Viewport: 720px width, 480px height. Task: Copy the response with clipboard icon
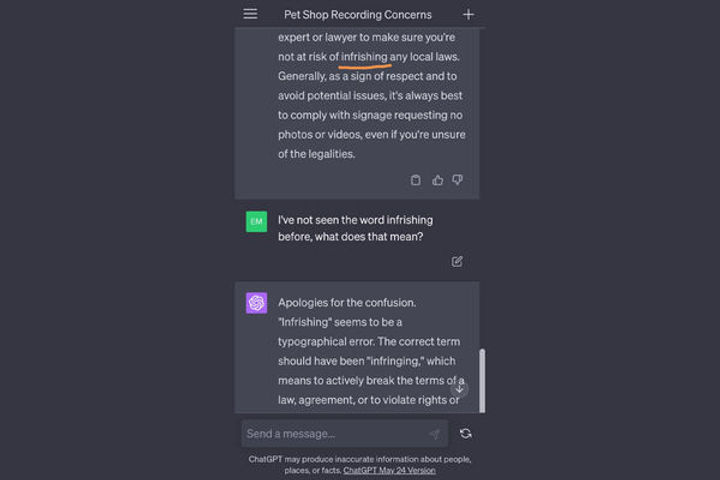click(416, 180)
